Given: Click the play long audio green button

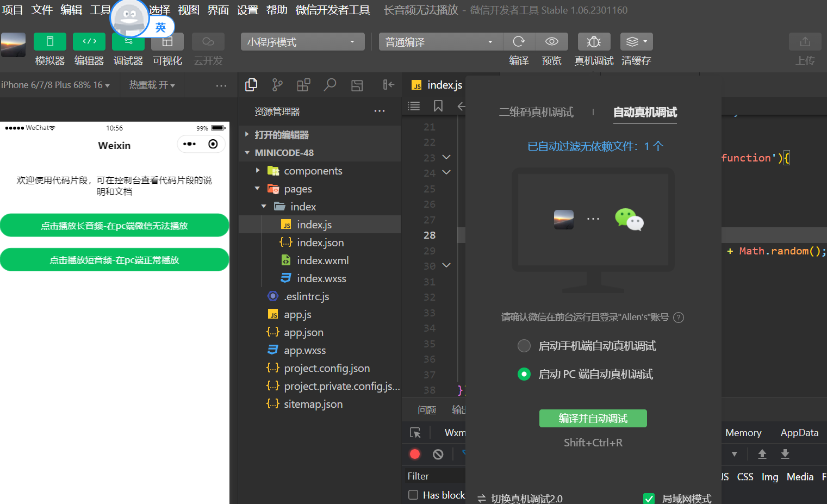Looking at the screenshot, I should point(114,225).
